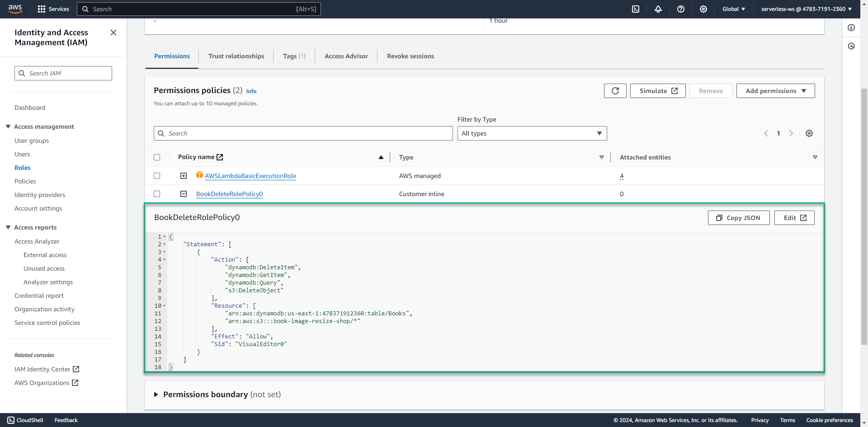Click the CloudShell button in the footer

click(x=25, y=420)
